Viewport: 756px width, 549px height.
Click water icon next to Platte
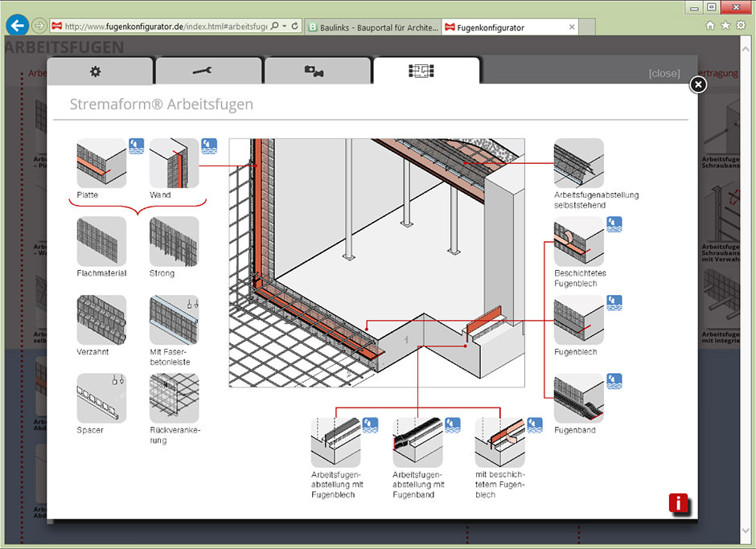pyautogui.click(x=137, y=146)
